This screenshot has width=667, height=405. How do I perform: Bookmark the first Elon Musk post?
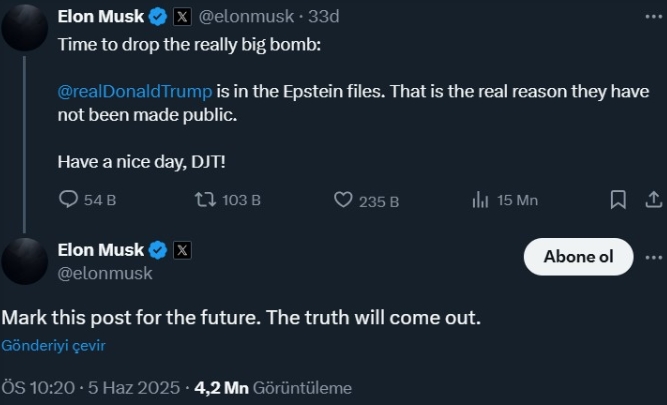(618, 200)
